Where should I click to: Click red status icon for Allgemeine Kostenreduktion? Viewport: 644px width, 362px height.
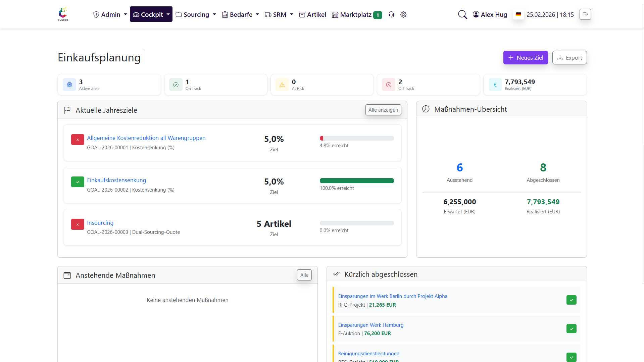point(78,140)
